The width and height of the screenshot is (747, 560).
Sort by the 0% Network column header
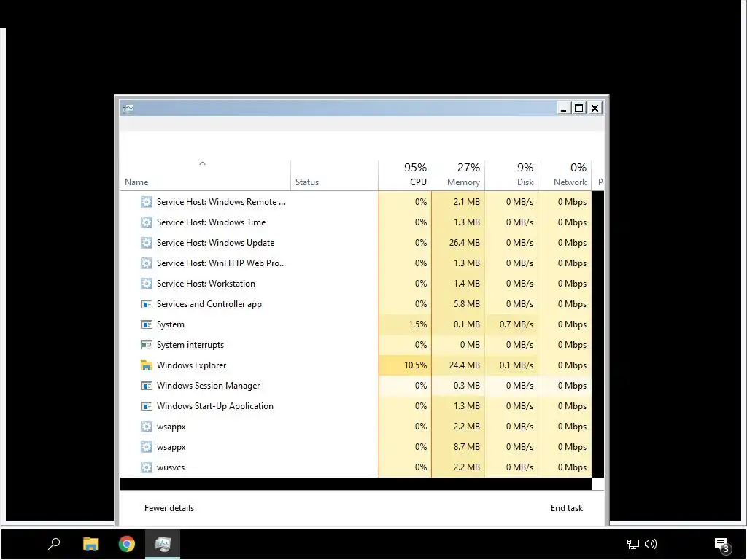pyautogui.click(x=565, y=175)
